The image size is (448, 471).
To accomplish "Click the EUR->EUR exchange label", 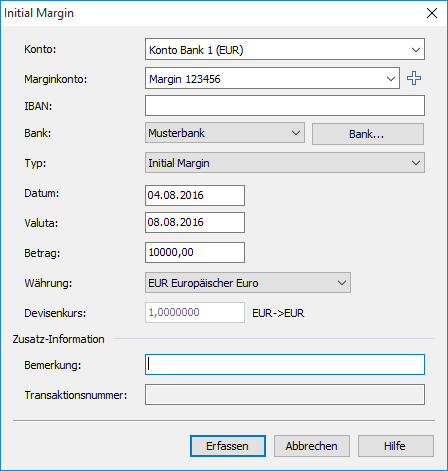I will click(x=278, y=313).
